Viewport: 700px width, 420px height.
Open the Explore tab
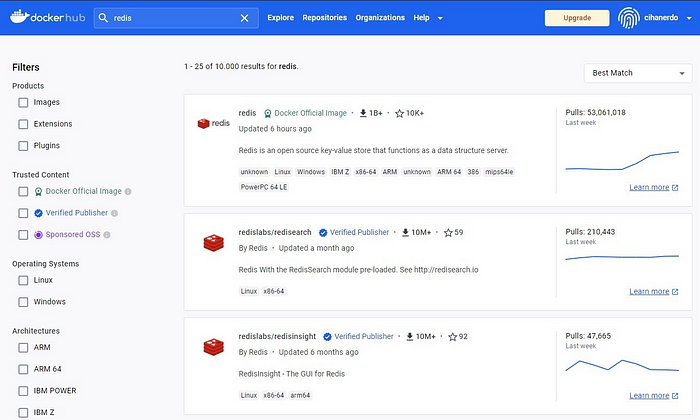(x=280, y=18)
